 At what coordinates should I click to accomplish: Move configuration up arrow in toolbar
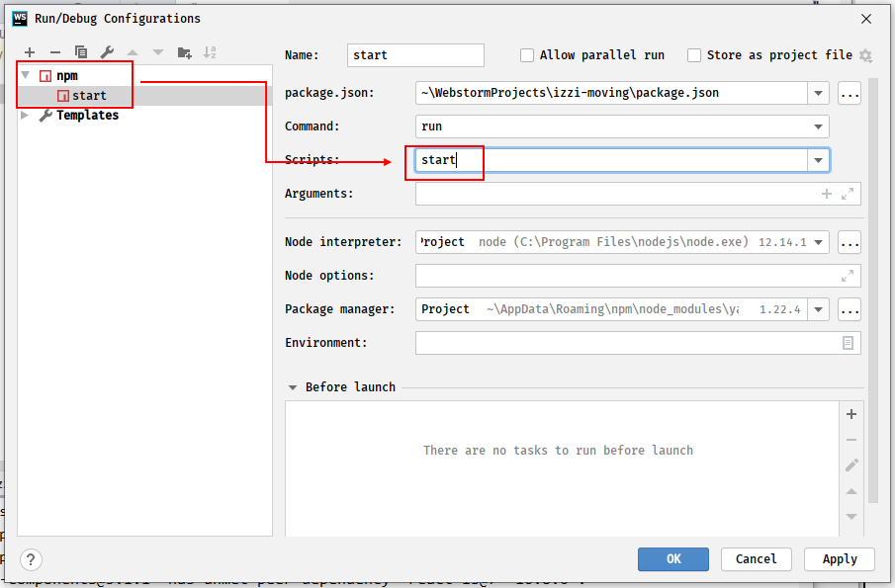[133, 53]
